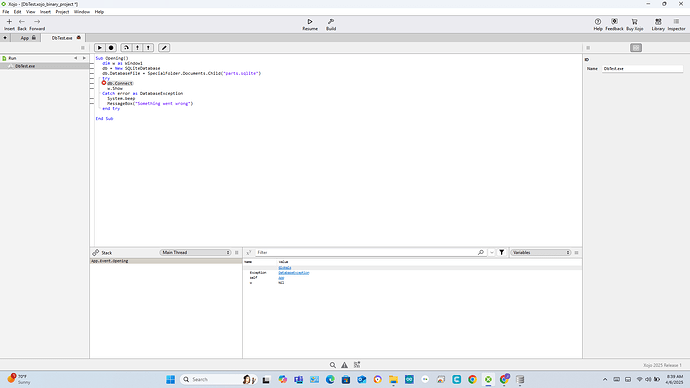Open the Inspector panel
The width and height of the screenshot is (690, 388).
676,24
